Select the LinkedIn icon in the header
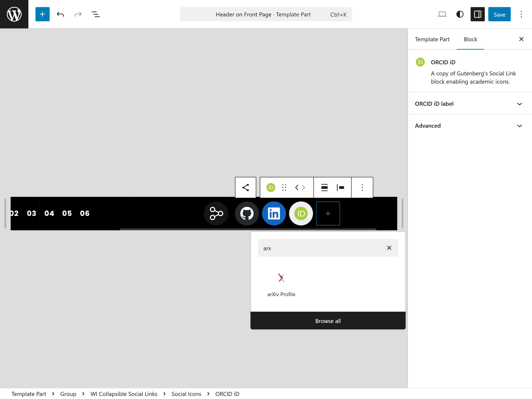The height and width of the screenshot is (399, 532). tap(274, 213)
